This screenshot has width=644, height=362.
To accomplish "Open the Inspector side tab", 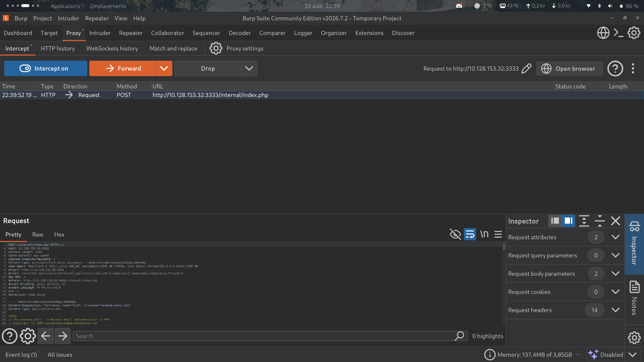I will pyautogui.click(x=634, y=244).
